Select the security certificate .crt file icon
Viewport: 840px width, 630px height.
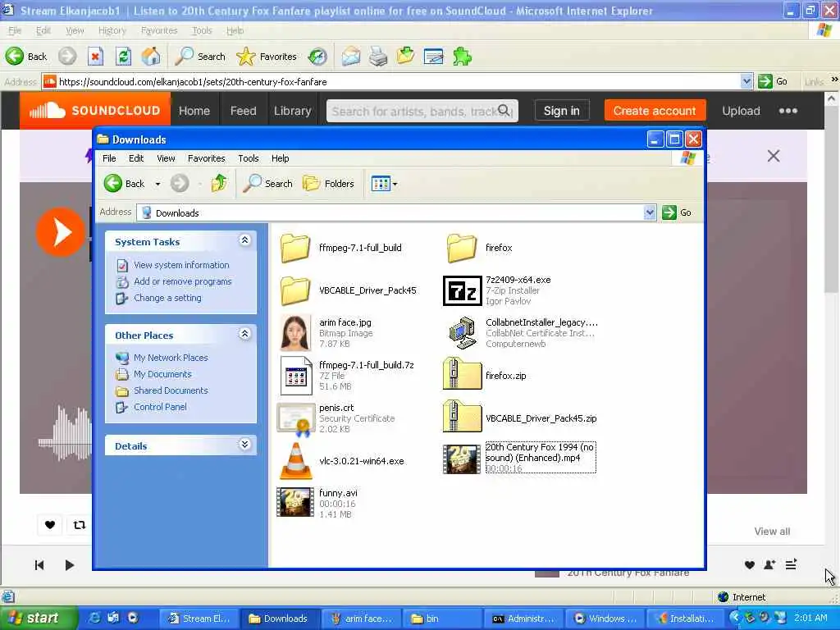point(295,418)
